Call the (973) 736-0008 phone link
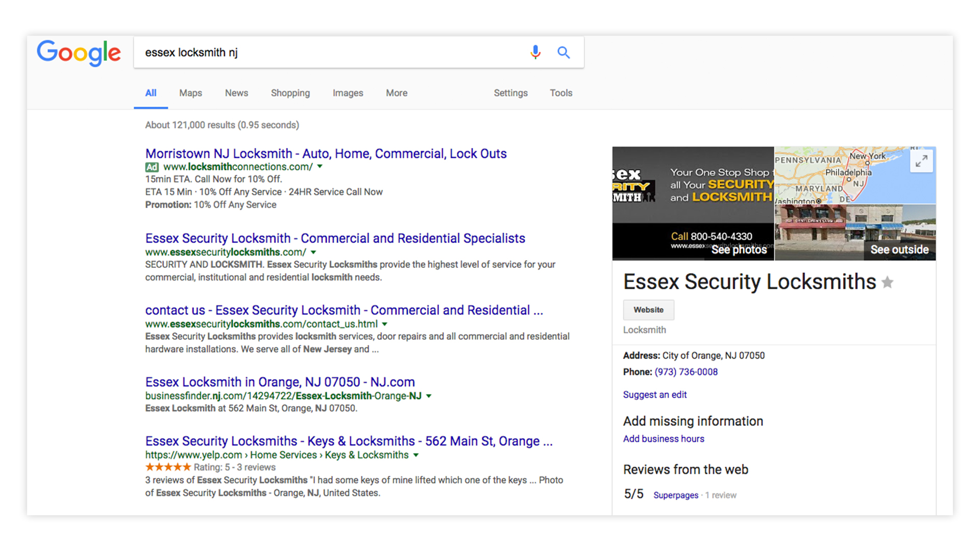 [686, 372]
